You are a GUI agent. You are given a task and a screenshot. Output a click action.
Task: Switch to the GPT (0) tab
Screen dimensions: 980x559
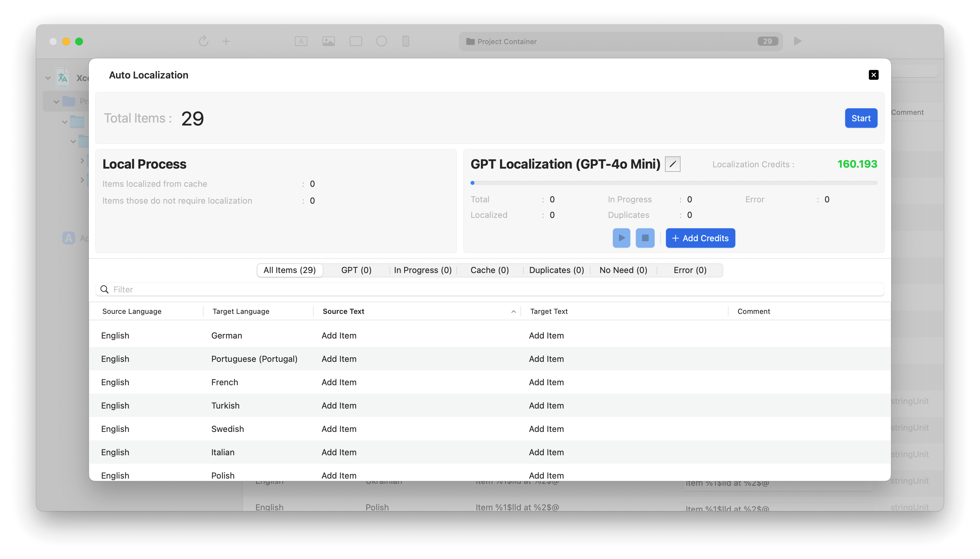click(356, 270)
